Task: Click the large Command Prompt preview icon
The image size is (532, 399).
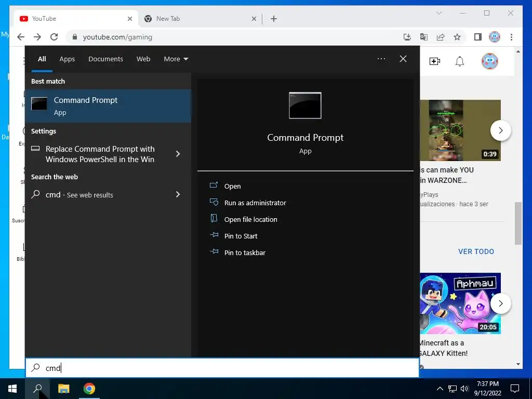Action: point(305,105)
